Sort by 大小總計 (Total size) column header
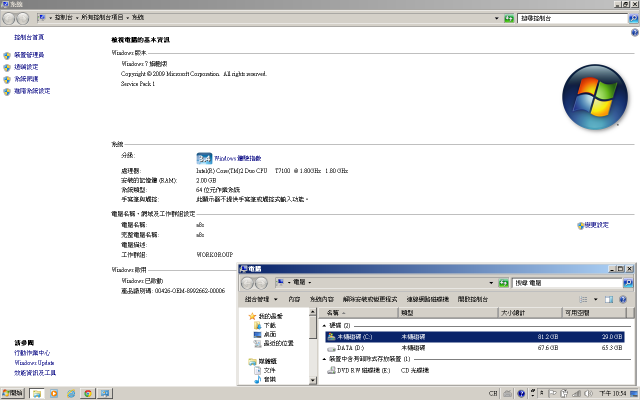 click(531, 313)
